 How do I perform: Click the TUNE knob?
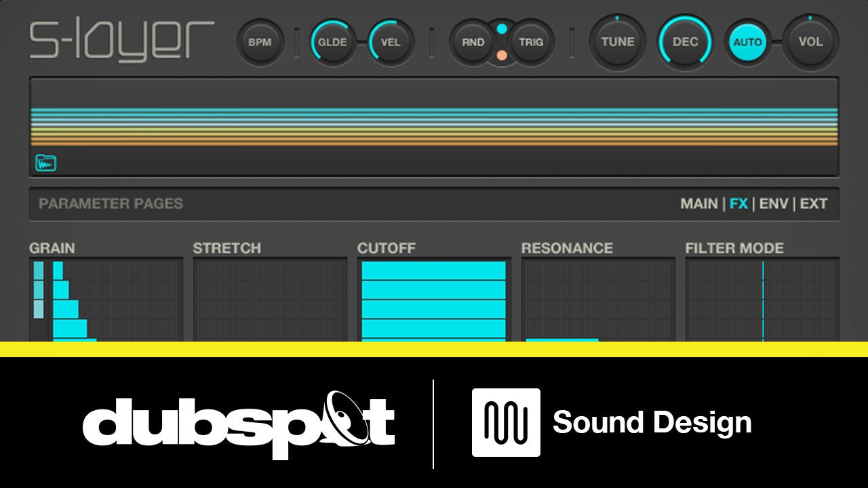click(617, 42)
